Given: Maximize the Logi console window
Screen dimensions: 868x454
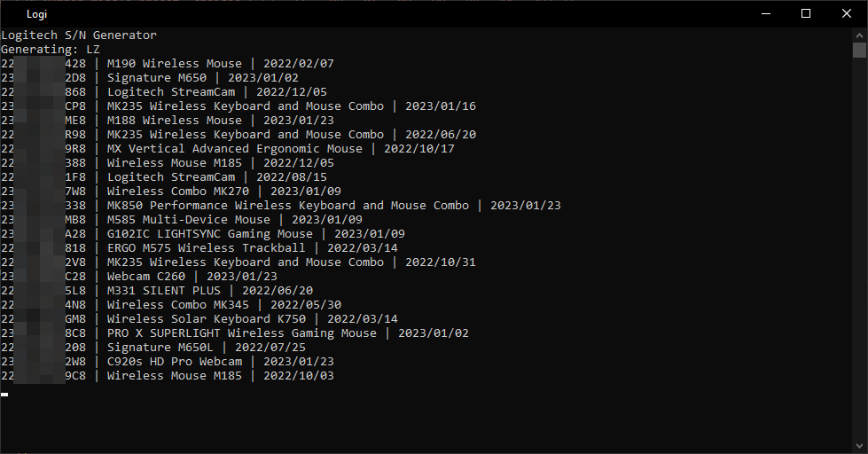Looking at the screenshot, I should coord(806,14).
